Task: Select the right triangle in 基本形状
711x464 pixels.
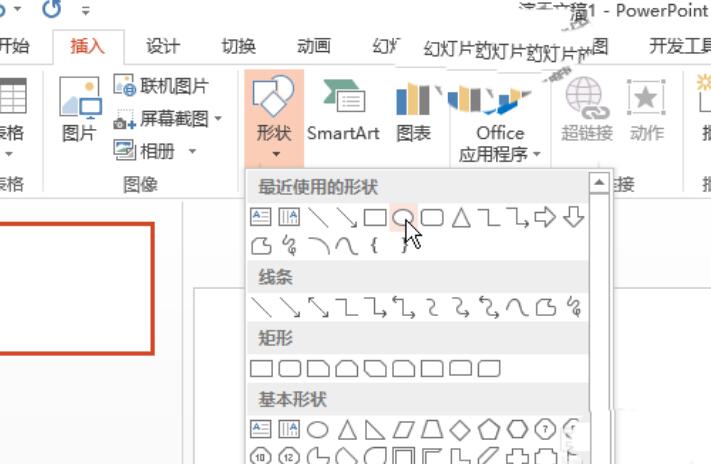Action: (x=375, y=430)
